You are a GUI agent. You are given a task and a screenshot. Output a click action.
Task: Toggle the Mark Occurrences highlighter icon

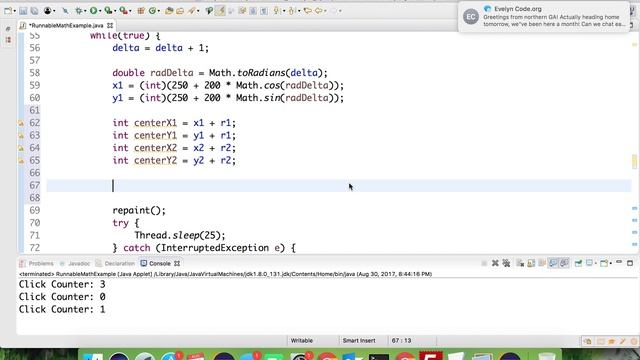point(220,11)
